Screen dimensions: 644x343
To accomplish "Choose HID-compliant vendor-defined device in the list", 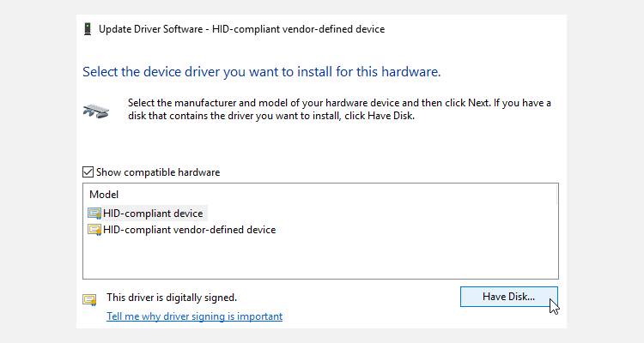I will click(189, 230).
